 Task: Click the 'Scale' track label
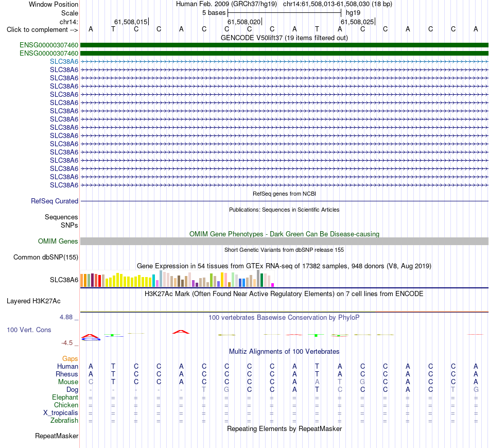69,13
